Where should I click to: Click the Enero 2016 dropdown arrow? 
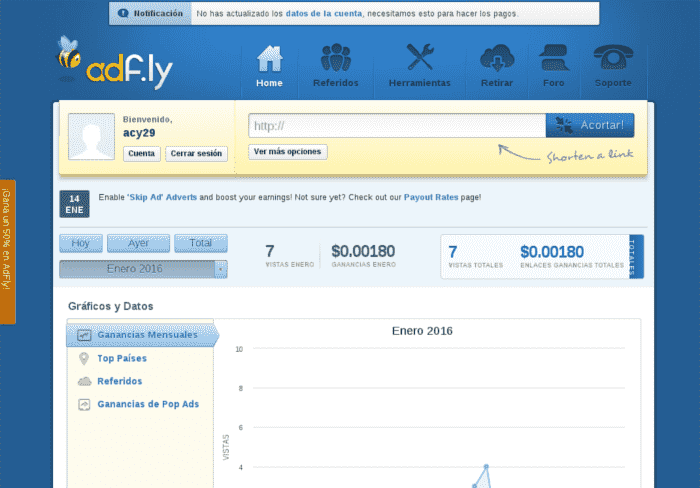pos(221,269)
